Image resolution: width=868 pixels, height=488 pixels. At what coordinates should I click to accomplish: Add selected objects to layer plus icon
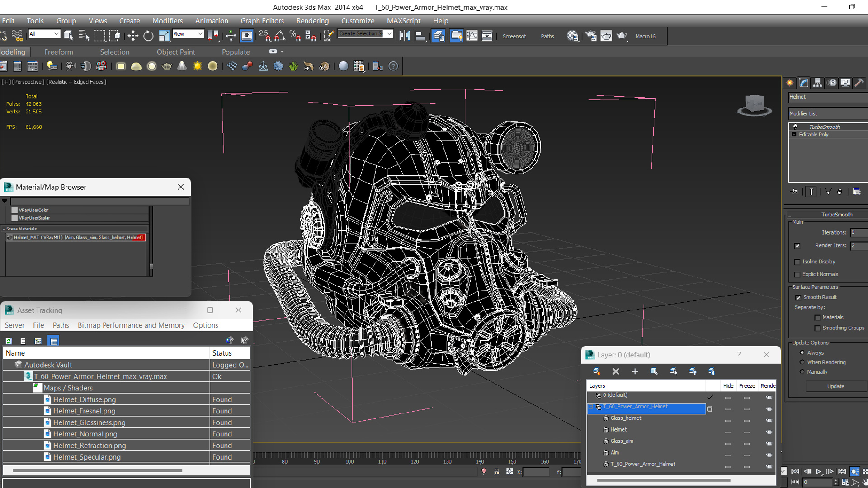tap(635, 371)
